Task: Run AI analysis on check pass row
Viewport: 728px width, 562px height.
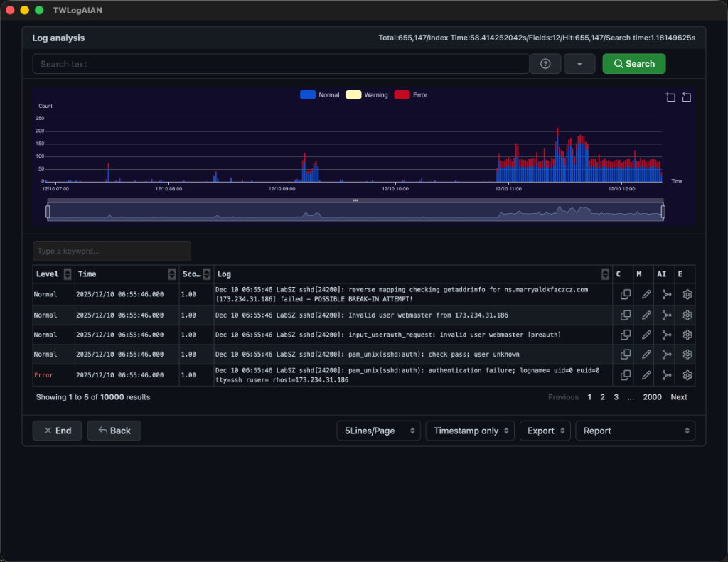Action: coord(666,354)
